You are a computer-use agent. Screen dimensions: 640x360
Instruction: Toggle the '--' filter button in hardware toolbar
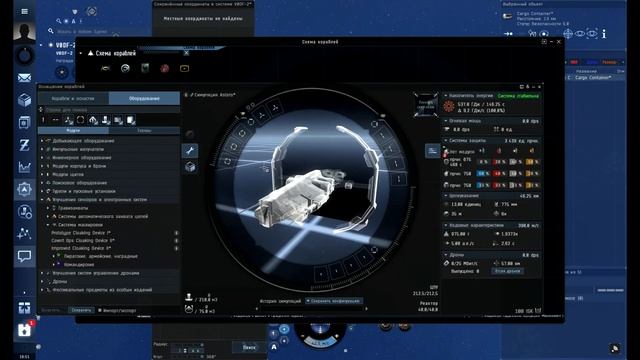[56, 120]
